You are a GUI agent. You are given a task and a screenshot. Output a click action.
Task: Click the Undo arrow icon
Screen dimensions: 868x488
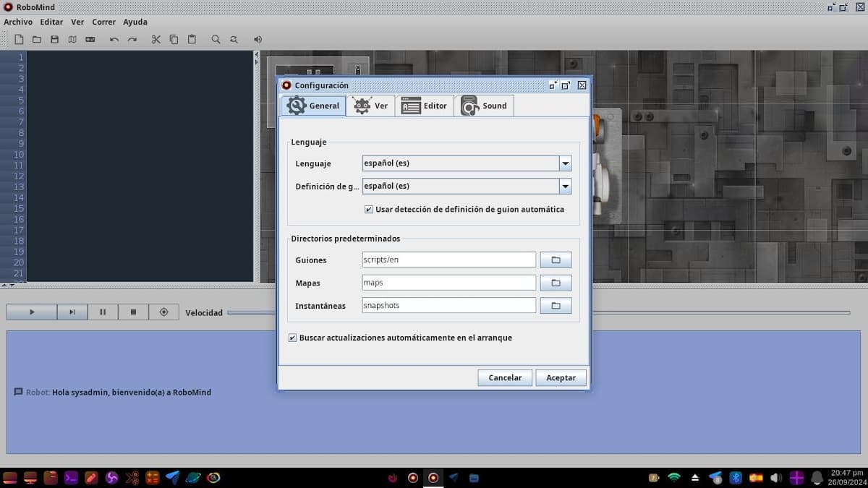pyautogui.click(x=114, y=39)
